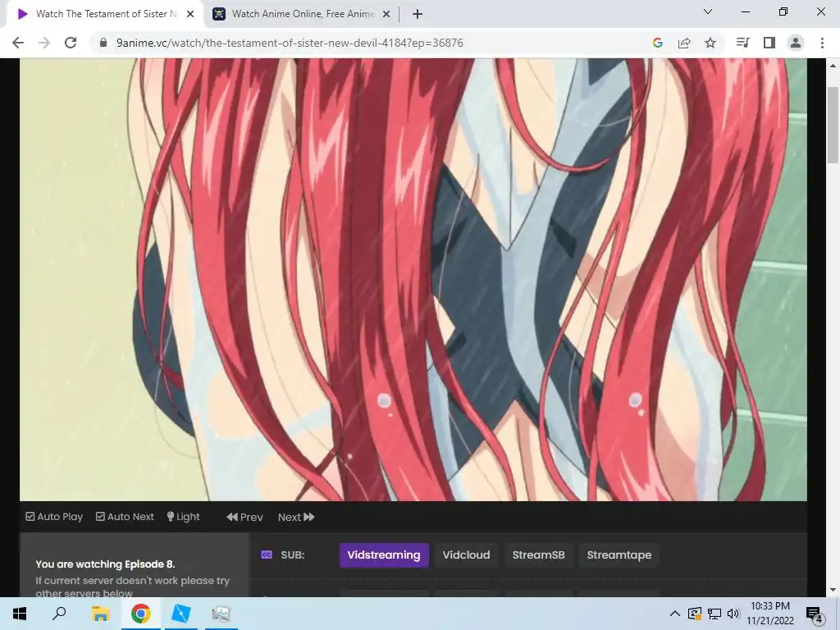Open the Chrome three-dot menu

[822, 43]
